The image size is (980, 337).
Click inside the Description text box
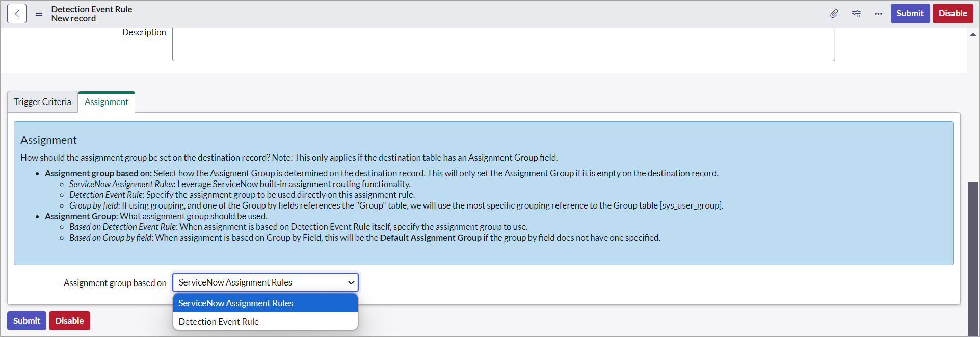[503, 44]
